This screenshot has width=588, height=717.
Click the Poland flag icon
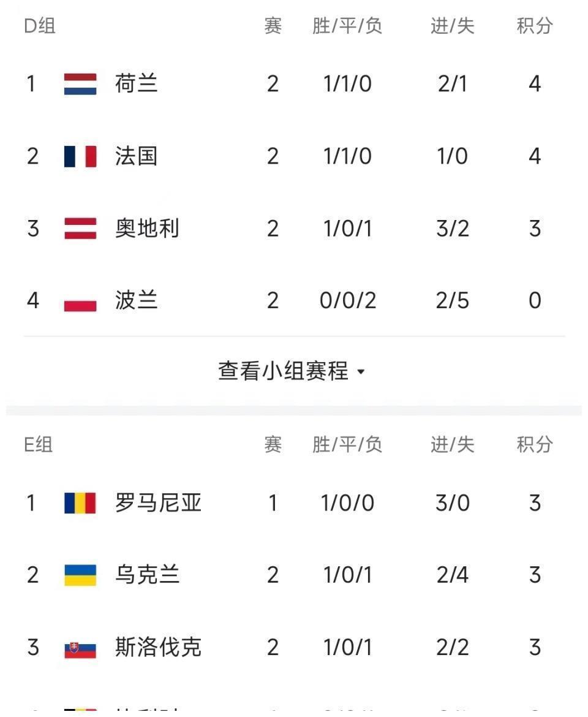tap(80, 302)
